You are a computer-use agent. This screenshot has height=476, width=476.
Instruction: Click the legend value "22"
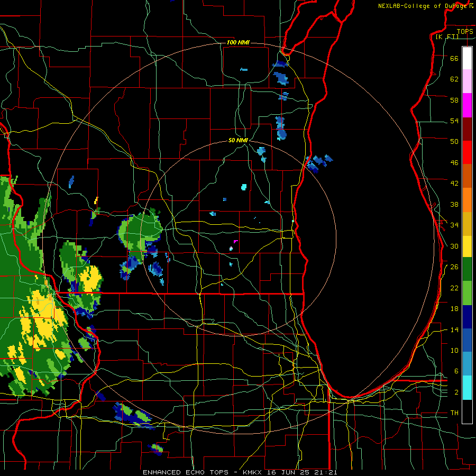point(454,288)
